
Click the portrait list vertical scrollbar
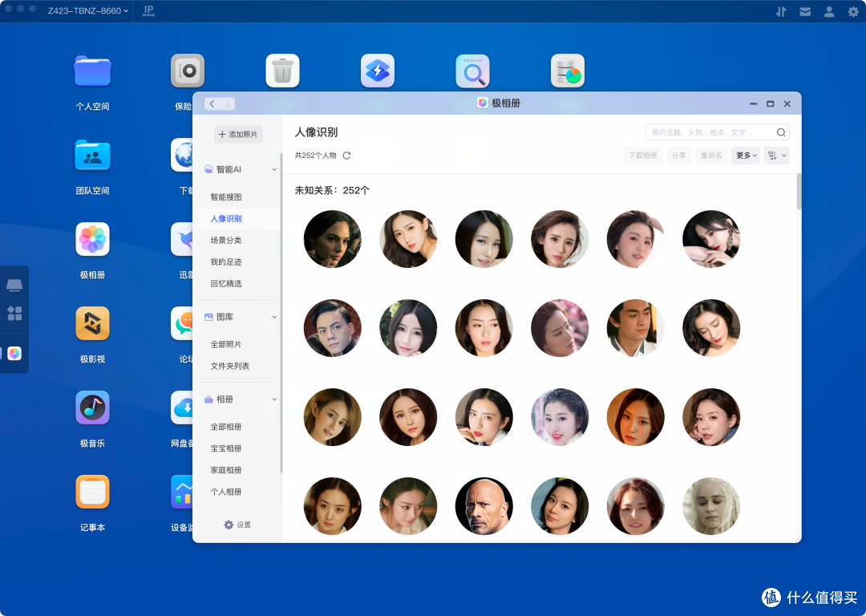click(798, 191)
